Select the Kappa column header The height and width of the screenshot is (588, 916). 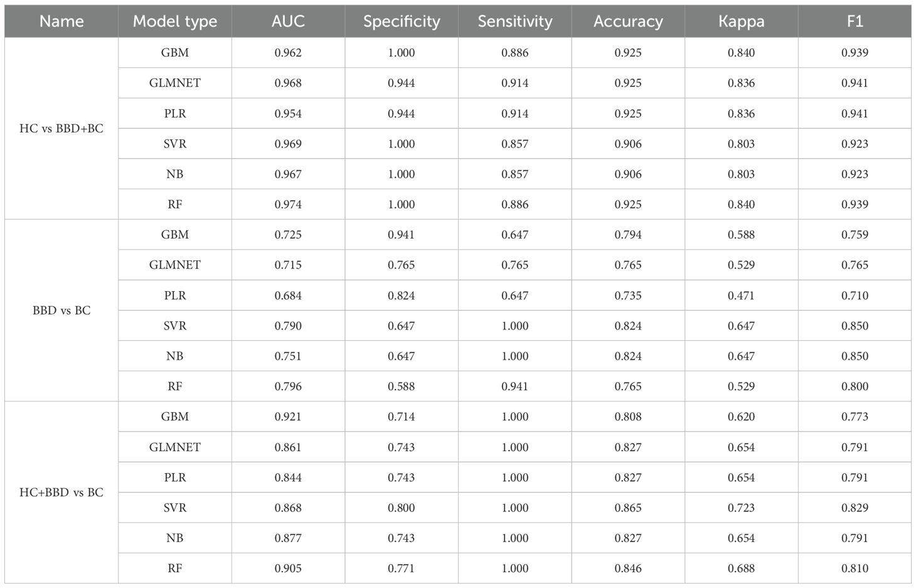point(742,21)
